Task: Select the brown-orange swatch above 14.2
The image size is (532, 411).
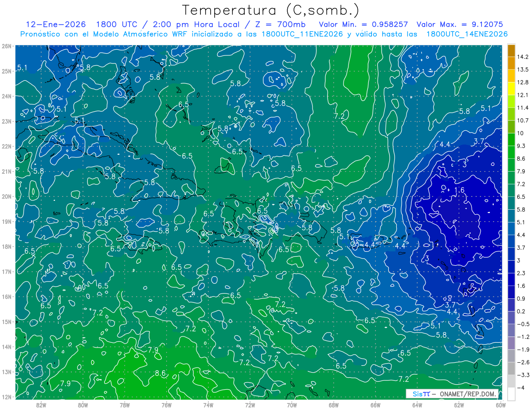Action: point(511,51)
